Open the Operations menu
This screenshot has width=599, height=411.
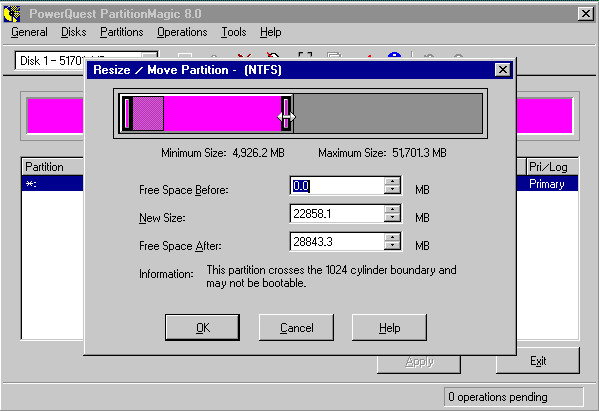(182, 32)
